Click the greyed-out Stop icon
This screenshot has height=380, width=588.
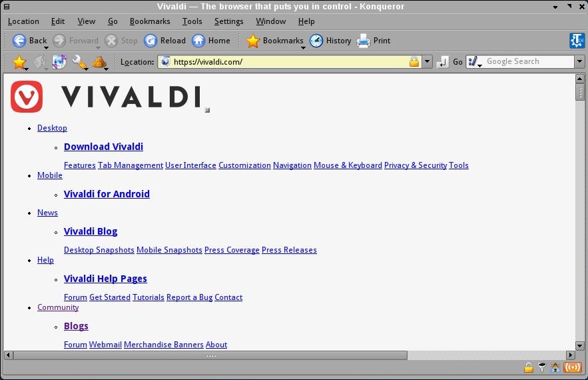[111, 41]
